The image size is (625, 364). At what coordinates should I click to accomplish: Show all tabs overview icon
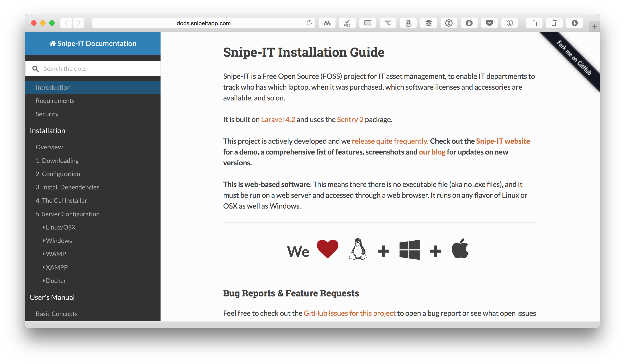click(x=554, y=23)
